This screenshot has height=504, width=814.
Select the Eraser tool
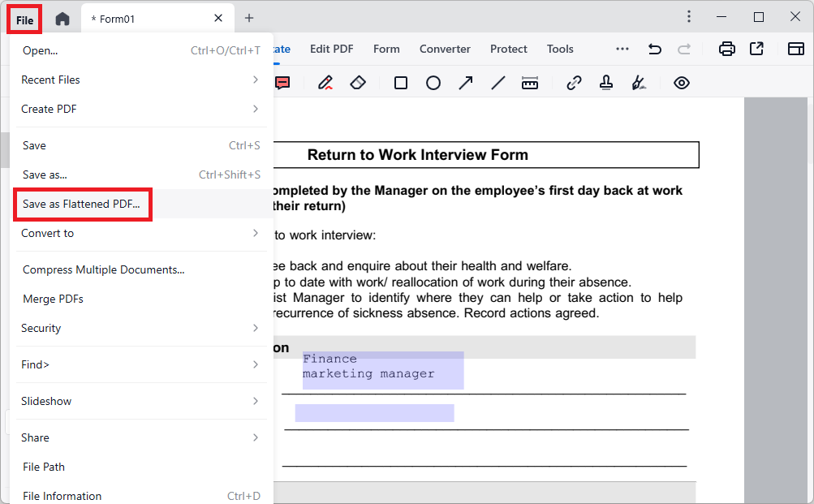(358, 83)
